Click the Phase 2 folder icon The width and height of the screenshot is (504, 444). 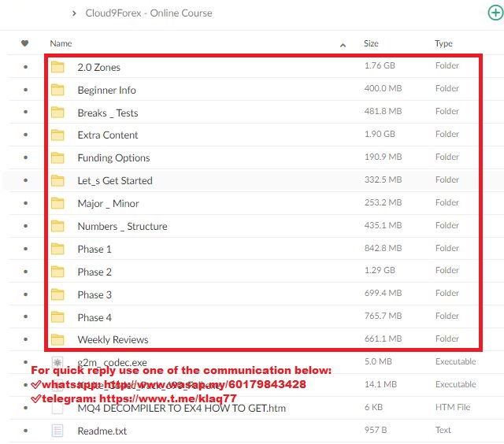[x=57, y=272]
